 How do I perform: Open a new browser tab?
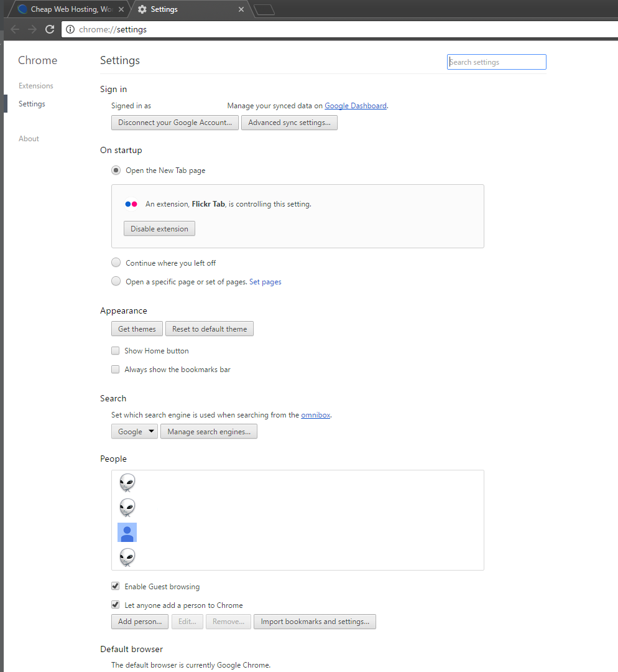[x=264, y=9]
